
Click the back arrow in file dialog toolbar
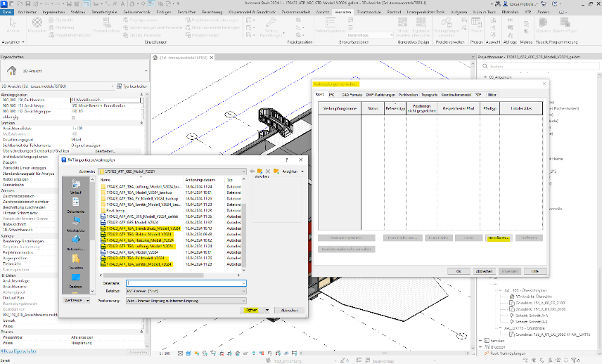point(251,171)
